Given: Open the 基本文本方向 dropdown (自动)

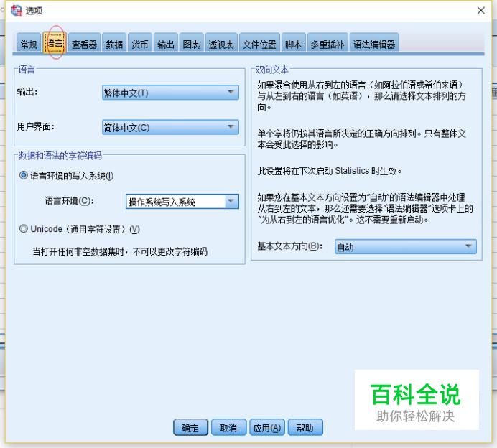Looking at the screenshot, I should 405,246.
